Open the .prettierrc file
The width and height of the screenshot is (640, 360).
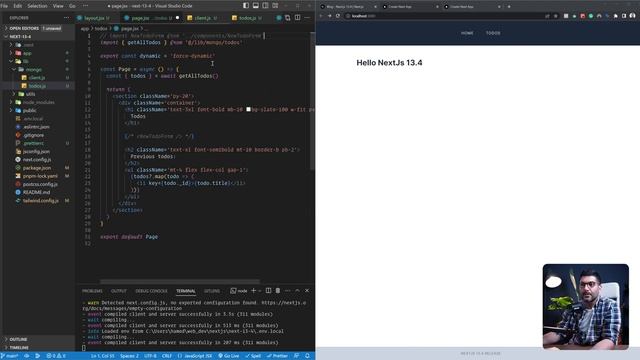pyautogui.click(x=38, y=143)
